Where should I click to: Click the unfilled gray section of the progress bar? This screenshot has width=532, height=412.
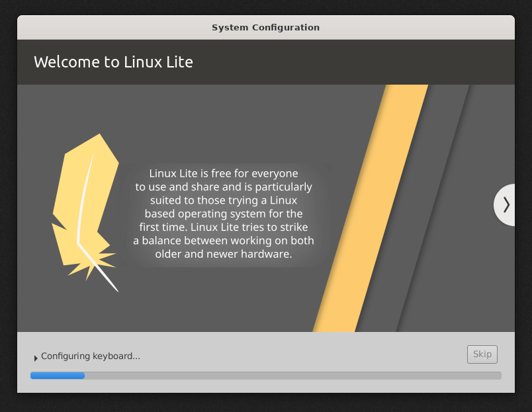point(291,376)
